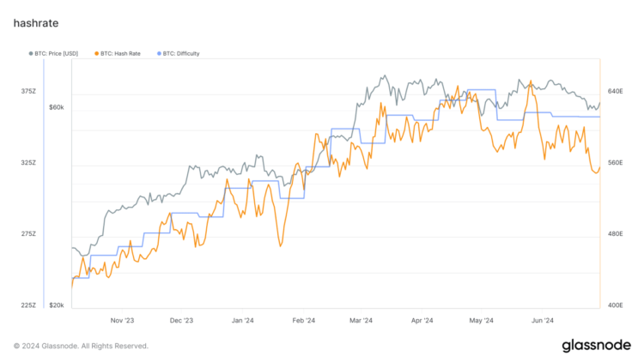Click the 225Z difficulty axis label
Viewport: 644px width, 362px height.
[28, 305]
